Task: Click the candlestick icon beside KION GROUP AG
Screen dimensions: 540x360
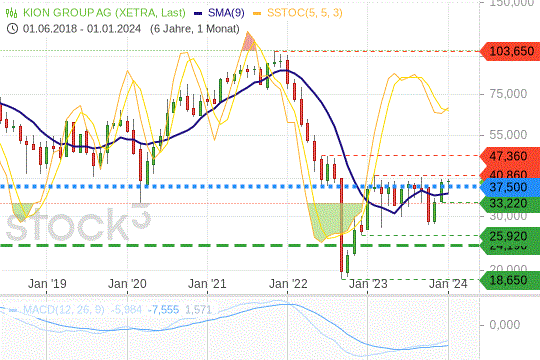Action: pyautogui.click(x=11, y=13)
